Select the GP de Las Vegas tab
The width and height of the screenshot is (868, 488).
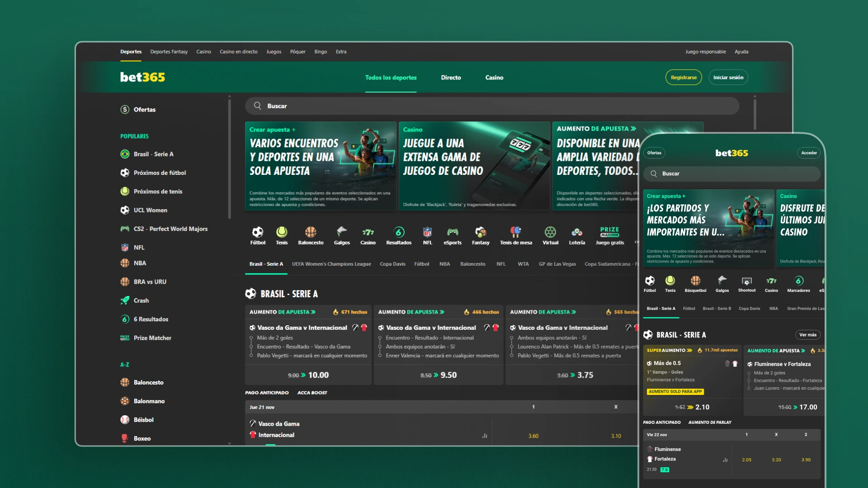[x=557, y=264]
